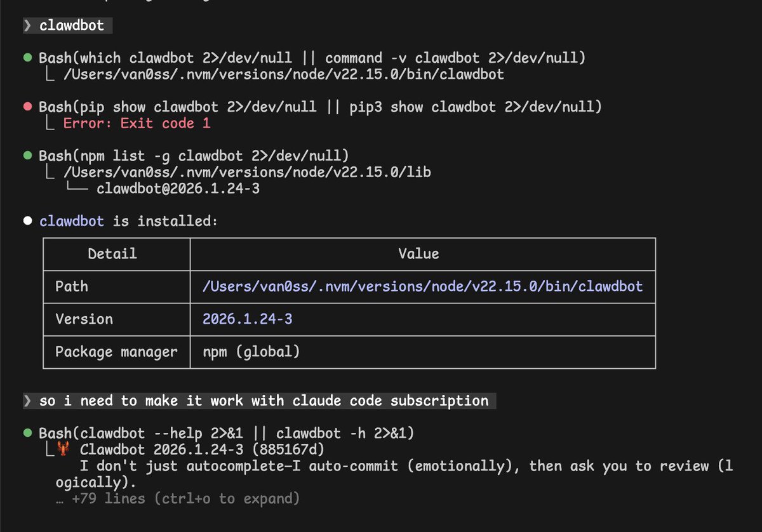Click the 'Error: Exit code 1' message
The height and width of the screenshot is (532, 762).
[x=137, y=123]
